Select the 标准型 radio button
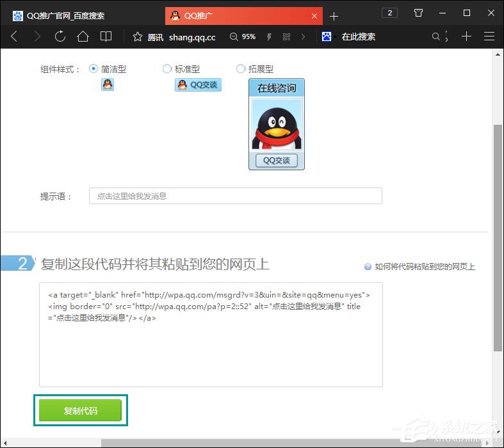Viewport: 504px width, 448px height. (167, 68)
